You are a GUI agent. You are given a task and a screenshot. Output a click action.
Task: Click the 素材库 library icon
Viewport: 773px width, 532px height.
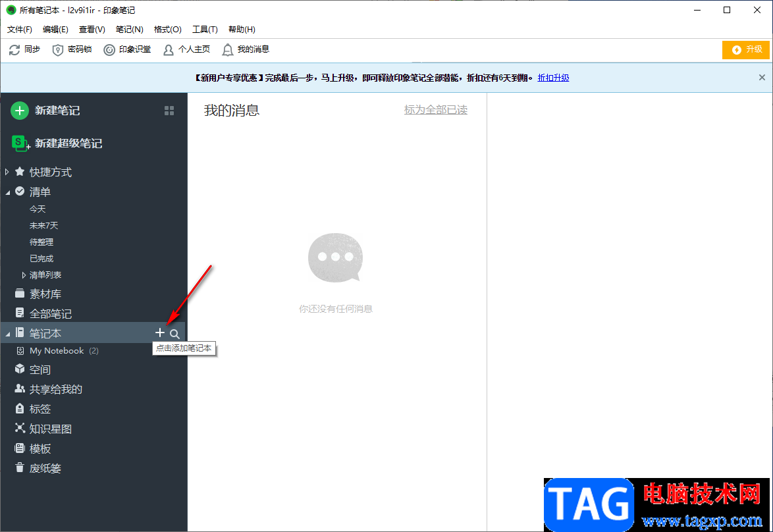(x=20, y=294)
